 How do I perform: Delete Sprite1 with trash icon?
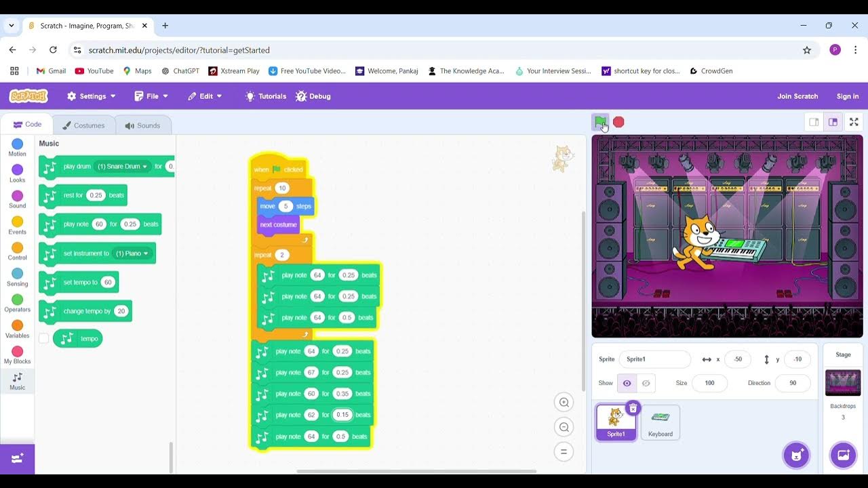point(633,408)
